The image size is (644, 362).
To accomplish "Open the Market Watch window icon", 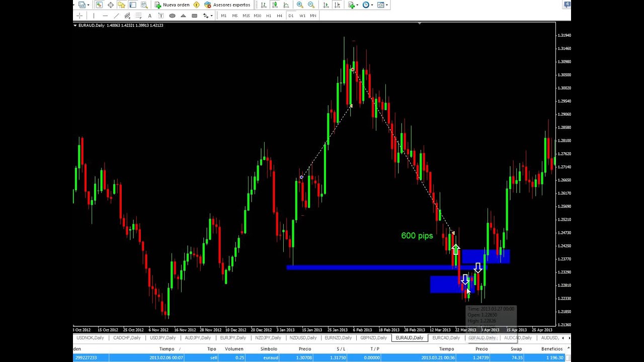I will [x=99, y=5].
